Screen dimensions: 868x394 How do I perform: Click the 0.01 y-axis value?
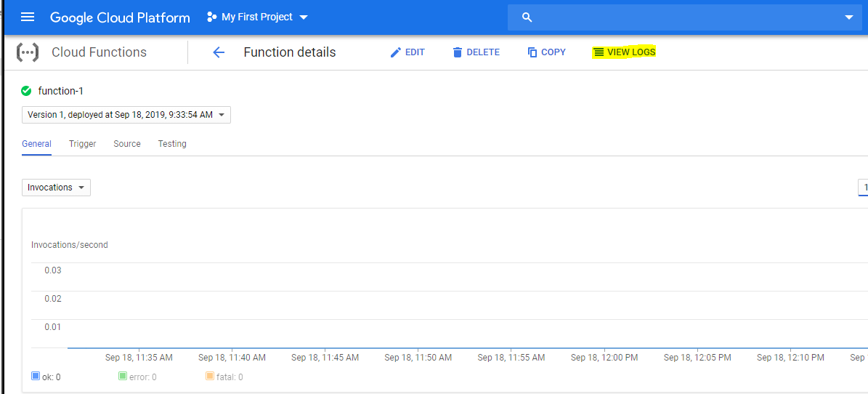53,327
